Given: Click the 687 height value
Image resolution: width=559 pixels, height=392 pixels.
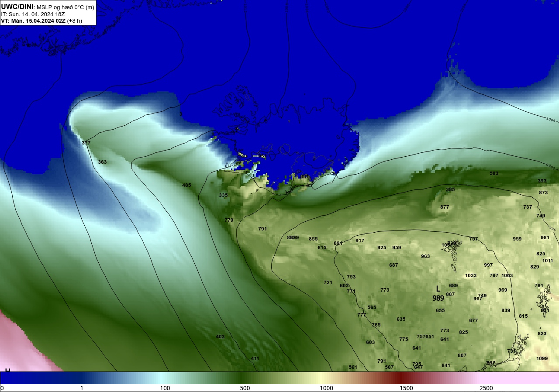Looking at the screenshot, I should 393,265.
